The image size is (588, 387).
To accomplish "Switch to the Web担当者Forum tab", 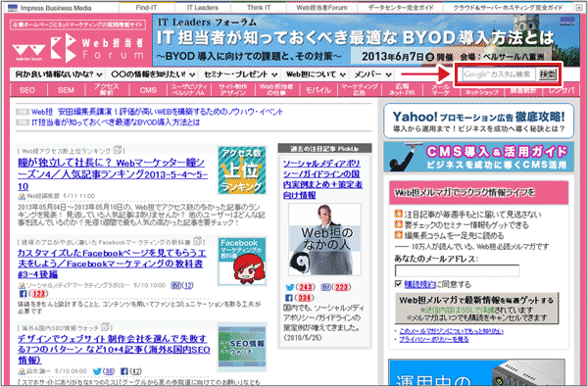I will (x=321, y=8).
